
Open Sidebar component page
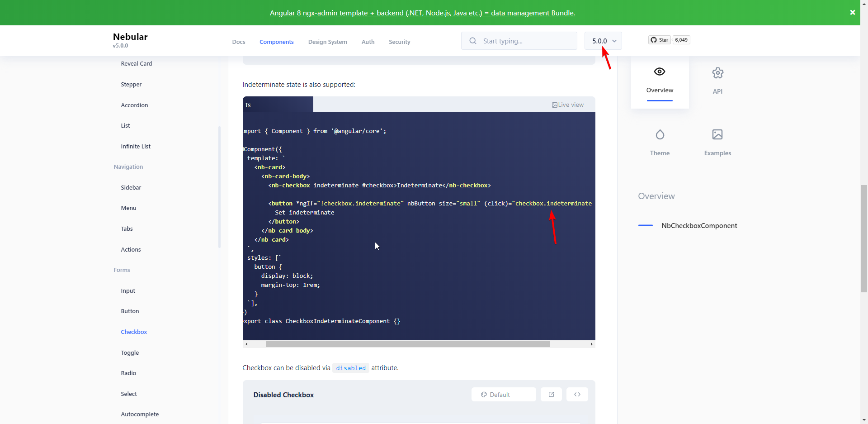click(131, 187)
